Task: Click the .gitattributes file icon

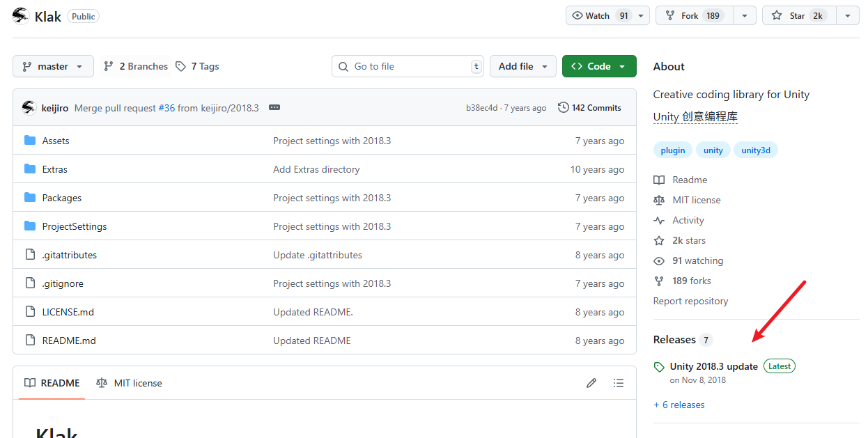Action: point(30,255)
